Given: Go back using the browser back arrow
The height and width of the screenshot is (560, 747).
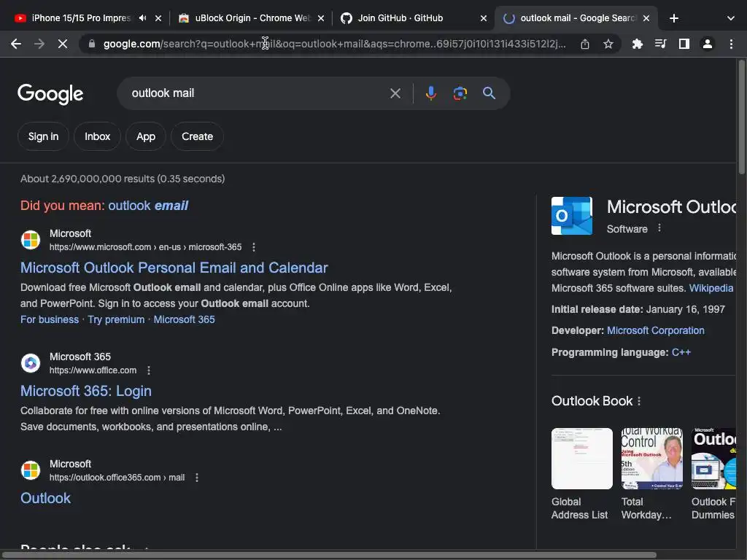Looking at the screenshot, I should click(16, 44).
